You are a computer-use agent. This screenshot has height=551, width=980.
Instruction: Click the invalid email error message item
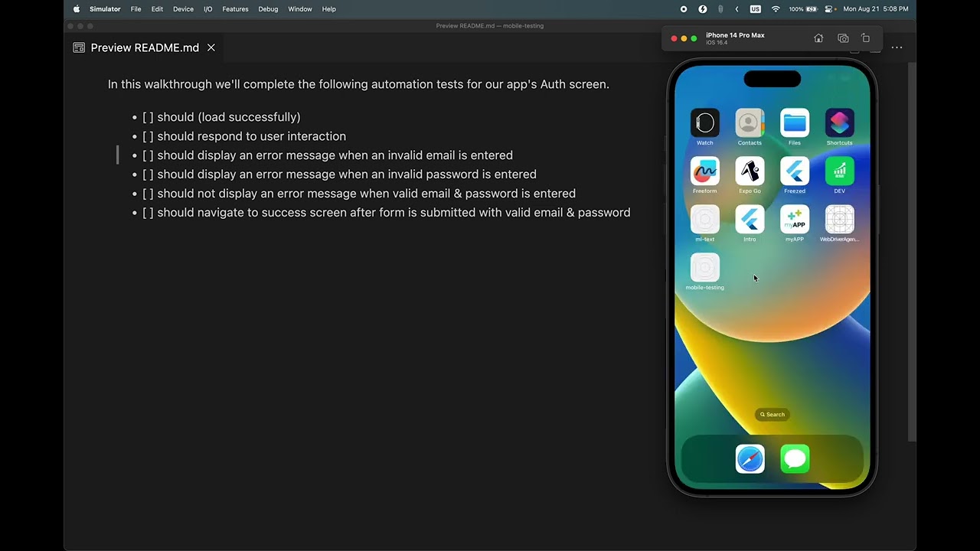[328, 155]
